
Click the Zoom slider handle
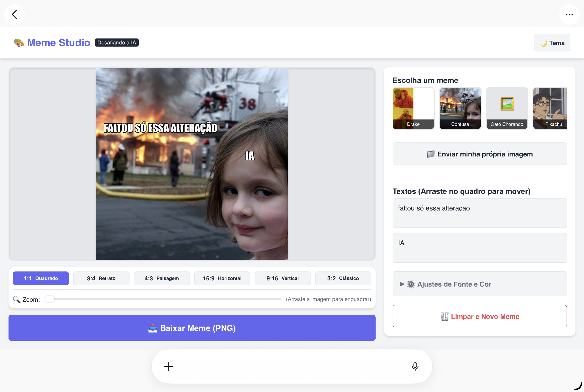pos(49,299)
